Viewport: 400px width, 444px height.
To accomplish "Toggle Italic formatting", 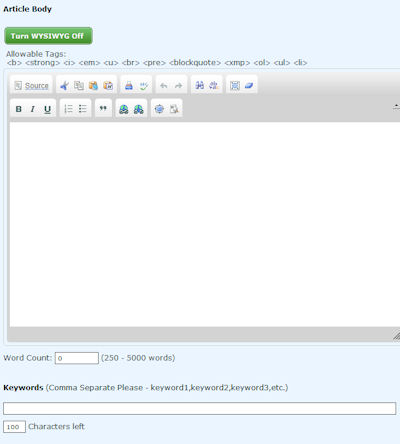I will pos(33,109).
